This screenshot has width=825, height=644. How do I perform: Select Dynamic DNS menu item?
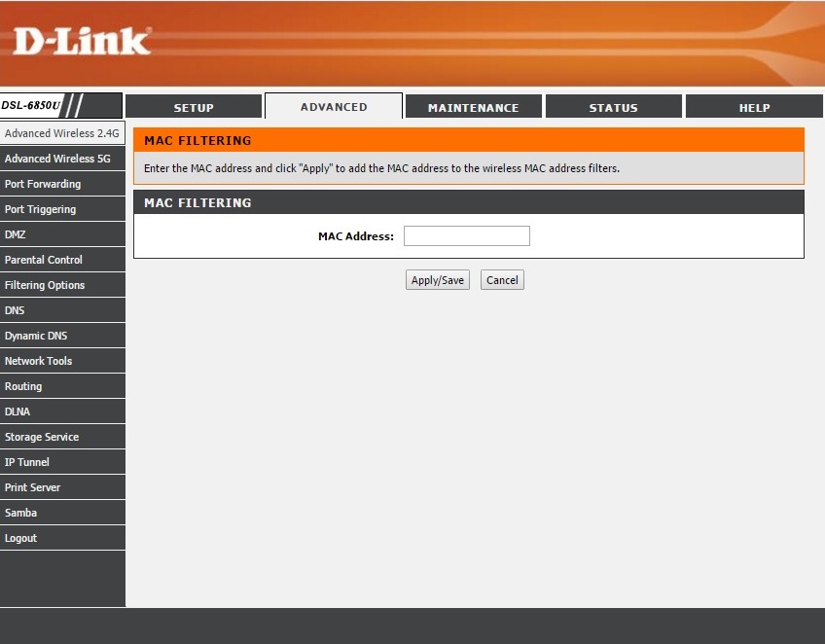click(x=36, y=336)
